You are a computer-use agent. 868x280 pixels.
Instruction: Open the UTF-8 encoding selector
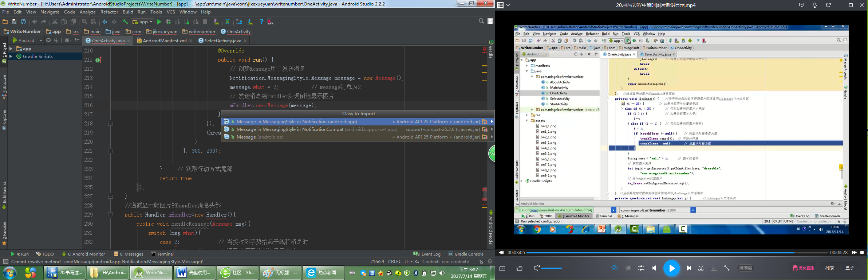(412, 262)
